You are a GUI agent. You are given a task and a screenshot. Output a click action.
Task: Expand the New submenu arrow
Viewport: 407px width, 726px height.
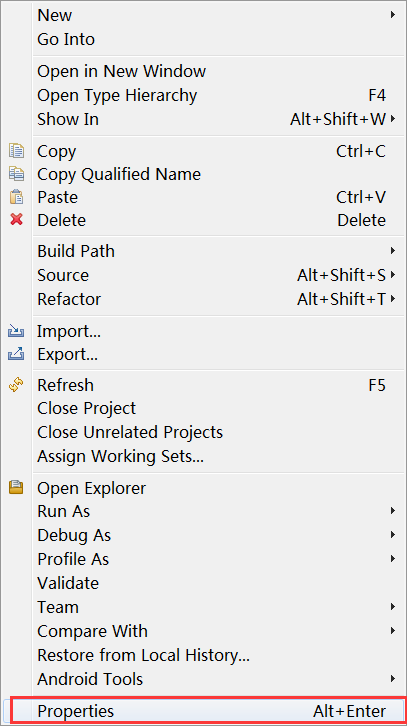point(392,15)
